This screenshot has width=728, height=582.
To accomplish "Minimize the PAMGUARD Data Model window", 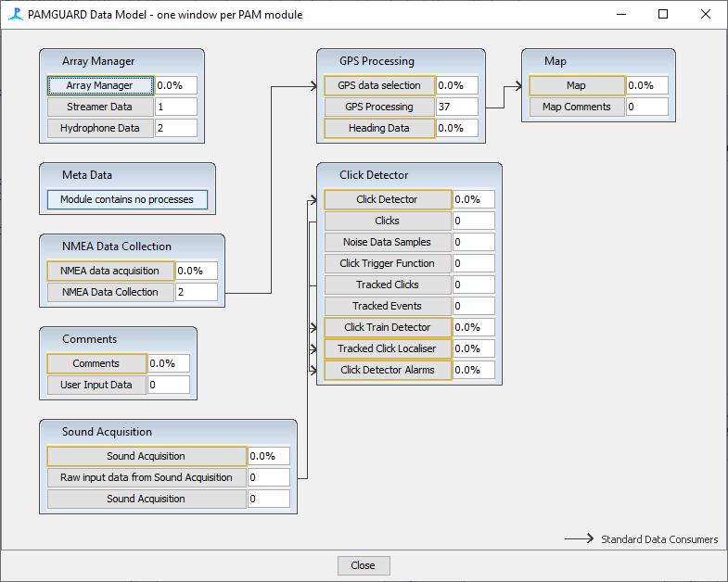I will [x=621, y=15].
